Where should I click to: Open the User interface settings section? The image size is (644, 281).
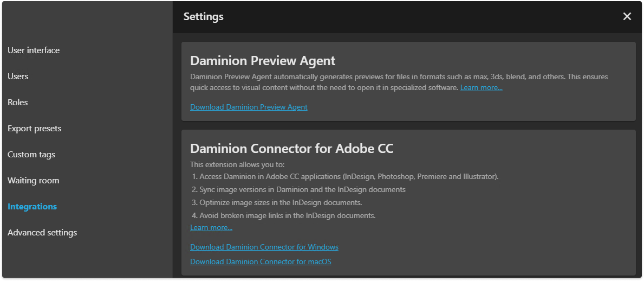[x=34, y=50]
